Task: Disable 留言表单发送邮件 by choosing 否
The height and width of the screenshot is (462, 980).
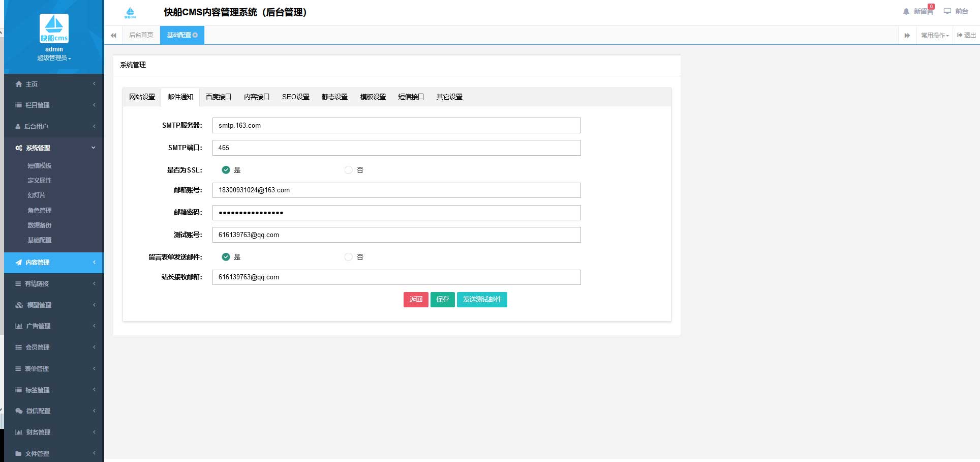Action: [349, 257]
